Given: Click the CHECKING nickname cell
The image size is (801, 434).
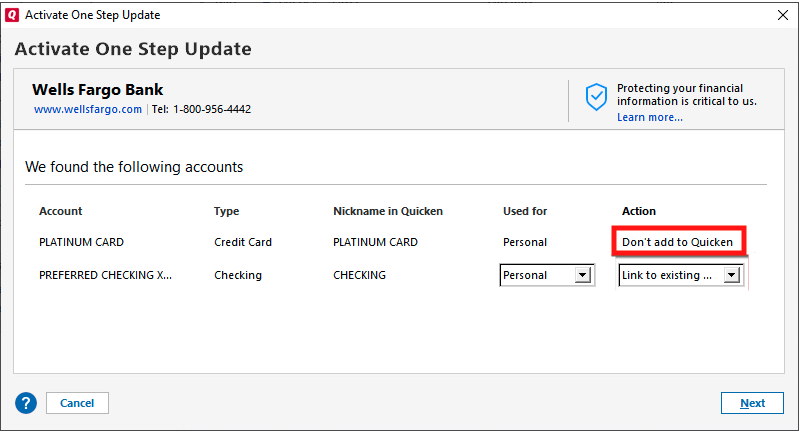Looking at the screenshot, I should (359, 275).
